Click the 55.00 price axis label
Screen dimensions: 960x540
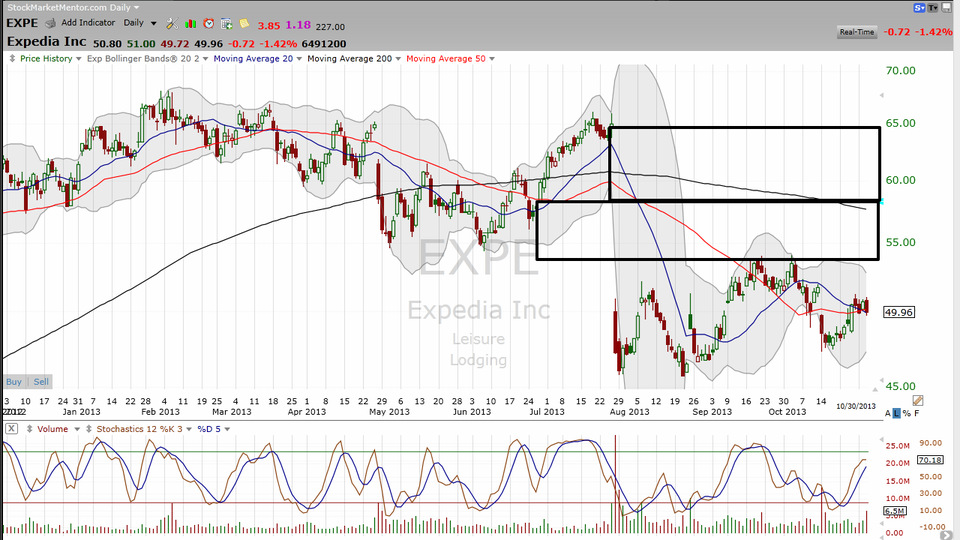point(901,242)
